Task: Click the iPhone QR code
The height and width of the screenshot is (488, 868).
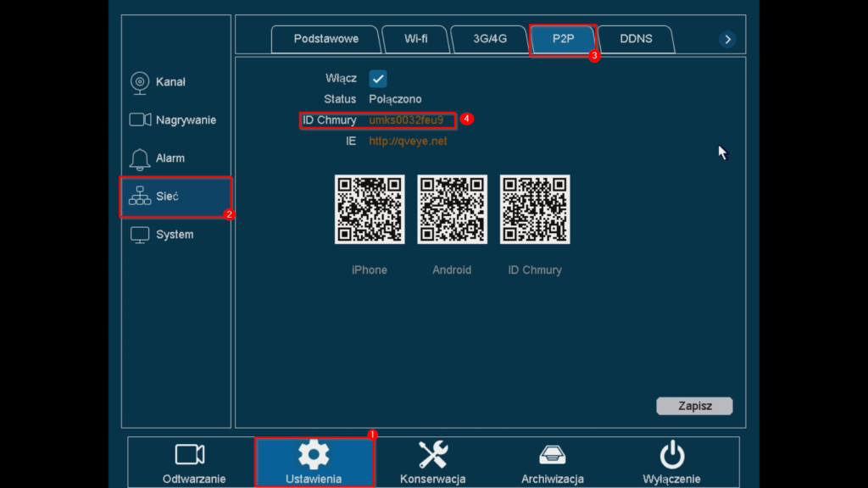Action: (370, 208)
